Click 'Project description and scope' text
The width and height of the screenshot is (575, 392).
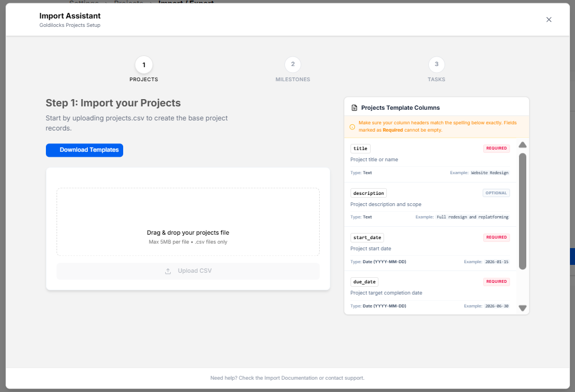386,204
